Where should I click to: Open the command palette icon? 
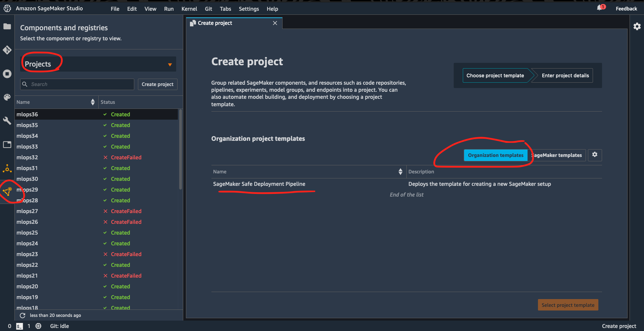(7, 97)
